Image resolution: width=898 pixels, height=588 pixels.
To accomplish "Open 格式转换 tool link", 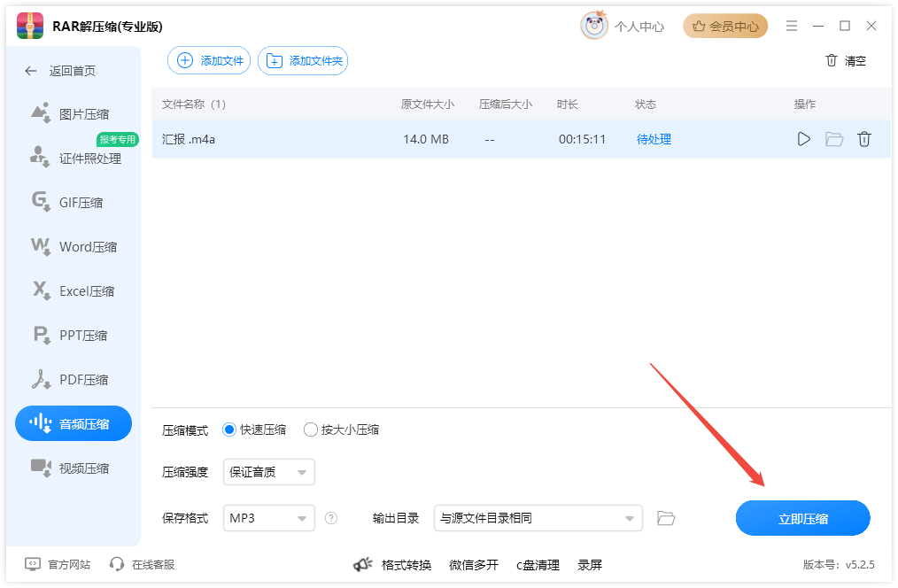I will (x=406, y=565).
